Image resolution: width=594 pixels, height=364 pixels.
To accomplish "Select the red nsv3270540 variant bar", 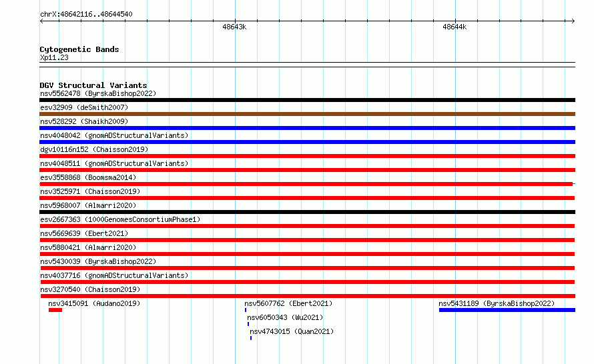I will (x=307, y=296).
